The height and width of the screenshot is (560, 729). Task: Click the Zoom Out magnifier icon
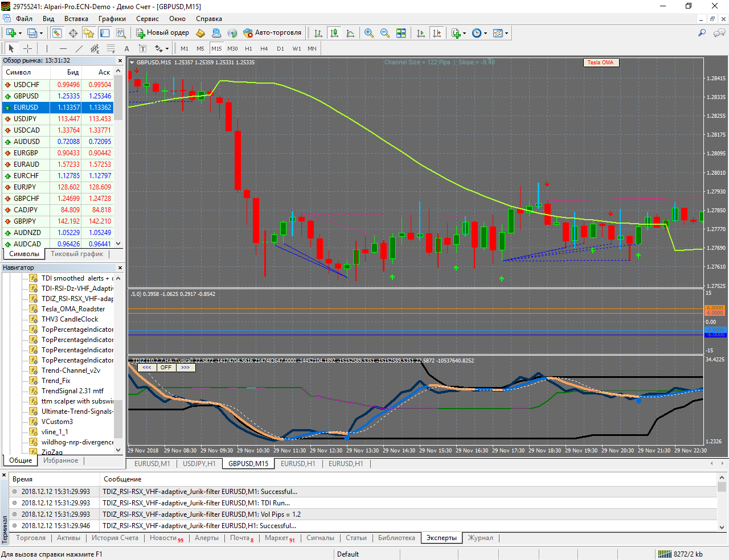pos(385,33)
